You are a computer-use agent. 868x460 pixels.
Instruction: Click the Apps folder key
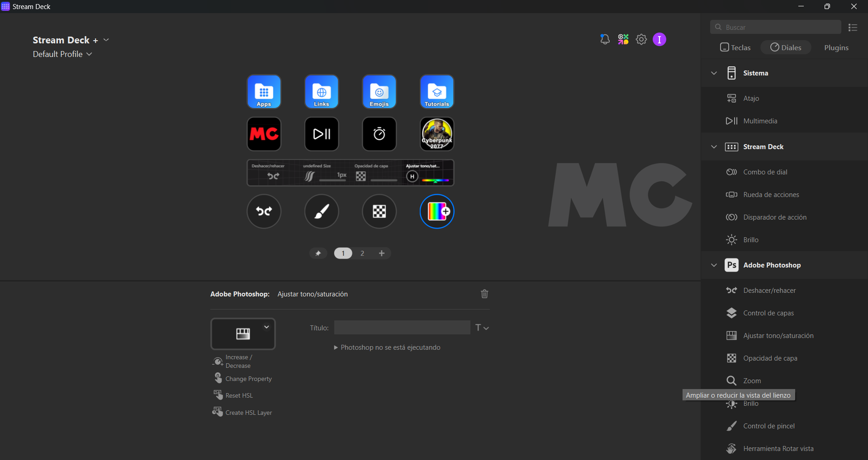264,92
